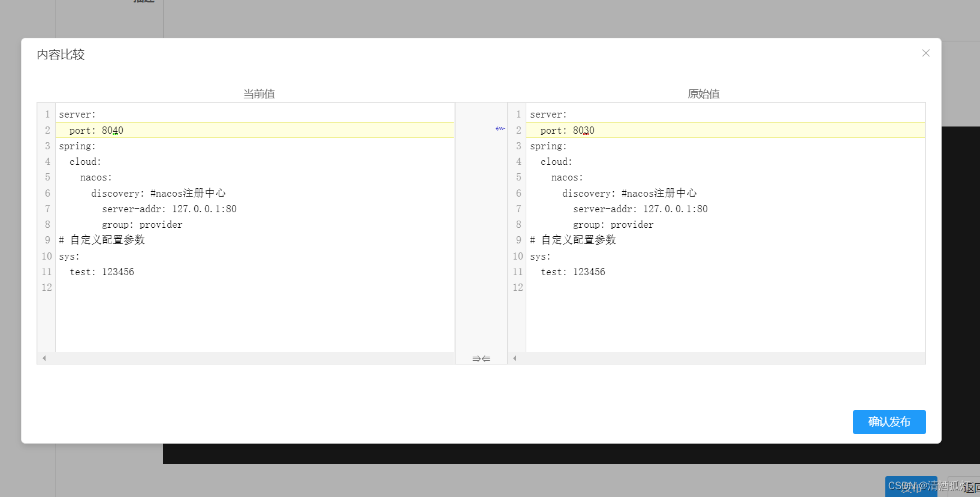Click the left scroll arrow of the 当前值 pane
The image size is (980, 497).
pos(44,359)
